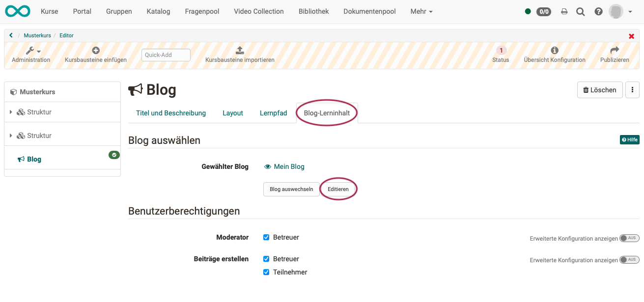The image size is (644, 302).
Task: Click the Kursbausteine einfügen plus icon
Action: point(95,50)
